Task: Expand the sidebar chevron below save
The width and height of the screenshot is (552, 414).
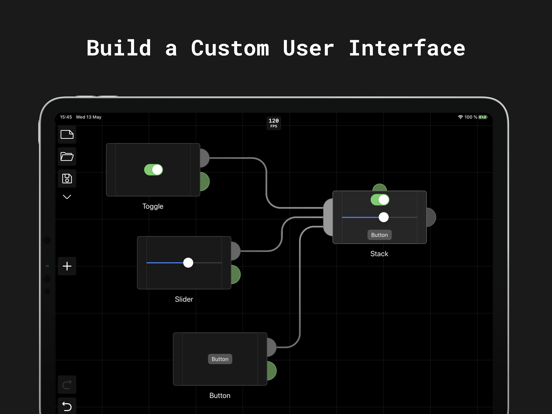Action: pyautogui.click(x=67, y=197)
